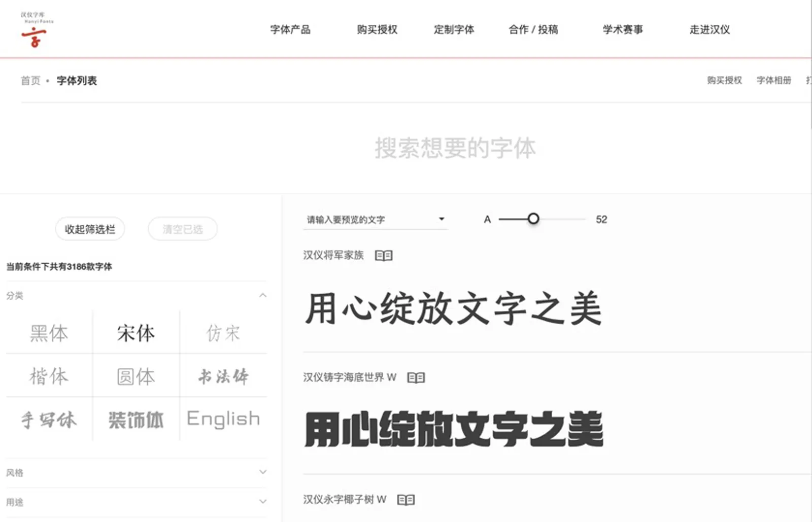Select 仿宋 category filter
Image resolution: width=812 pixels, height=522 pixels.
click(223, 333)
